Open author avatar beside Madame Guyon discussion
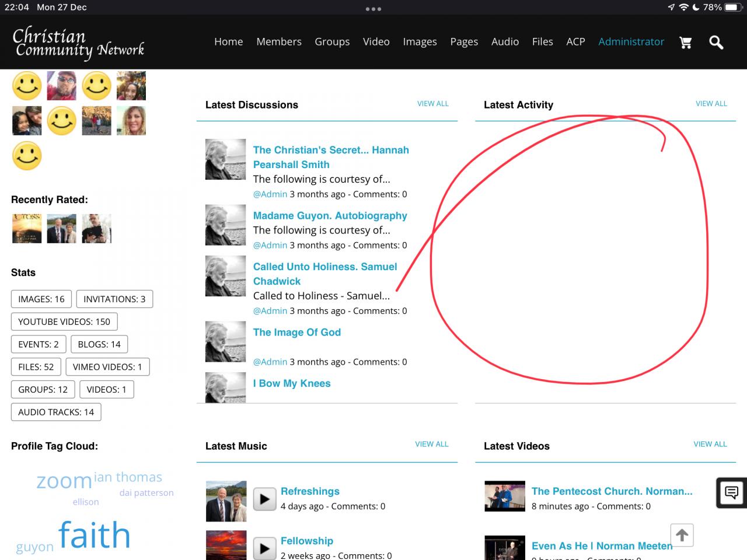Image resolution: width=747 pixels, height=560 pixels. coord(225,225)
